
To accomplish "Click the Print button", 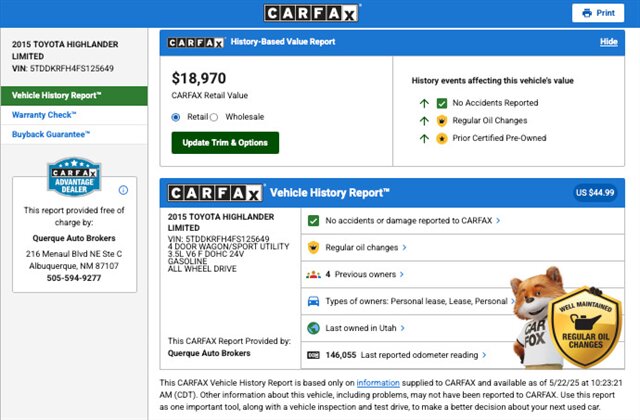I will click(598, 13).
